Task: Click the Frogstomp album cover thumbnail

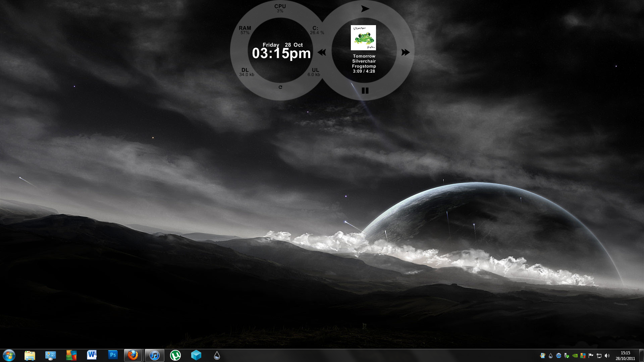Action: coord(363,38)
